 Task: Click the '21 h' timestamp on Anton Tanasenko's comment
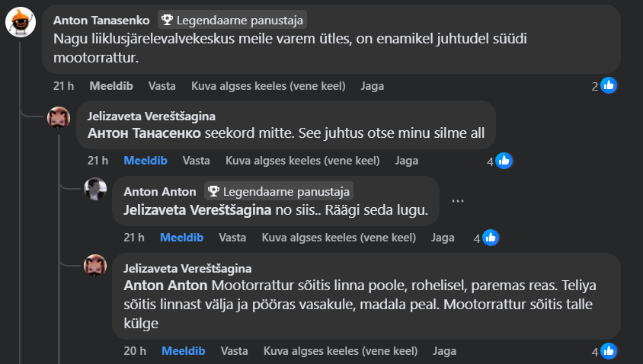tap(63, 86)
